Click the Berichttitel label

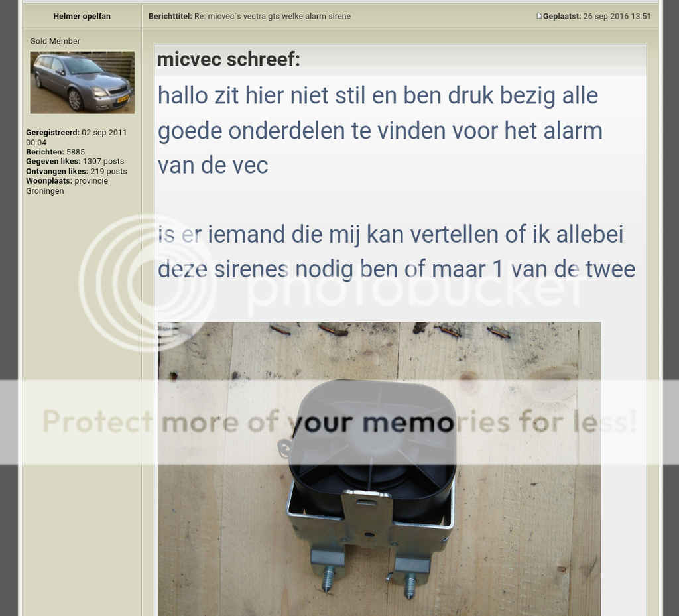pos(170,16)
